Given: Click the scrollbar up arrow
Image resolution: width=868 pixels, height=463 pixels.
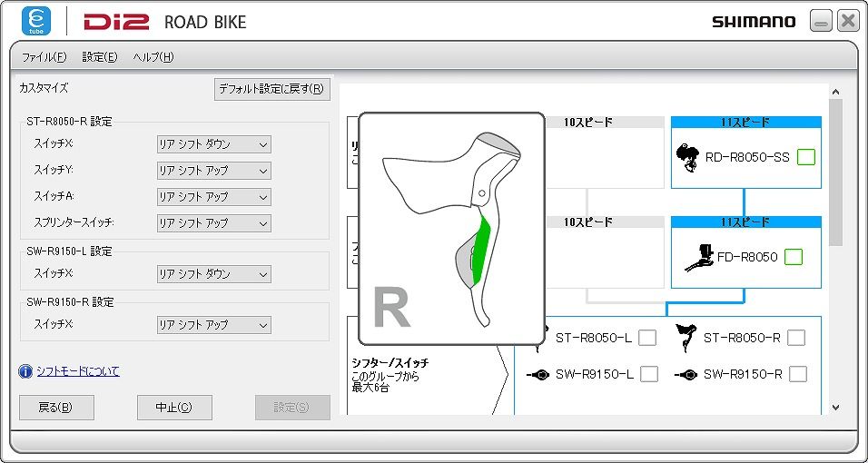Looking at the screenshot, I should coord(836,92).
